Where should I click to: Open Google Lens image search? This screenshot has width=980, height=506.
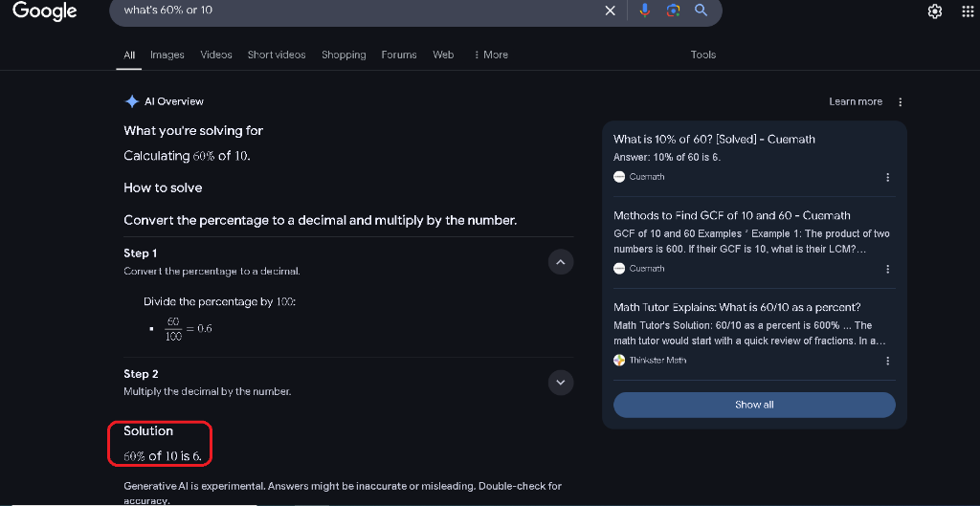pyautogui.click(x=673, y=11)
